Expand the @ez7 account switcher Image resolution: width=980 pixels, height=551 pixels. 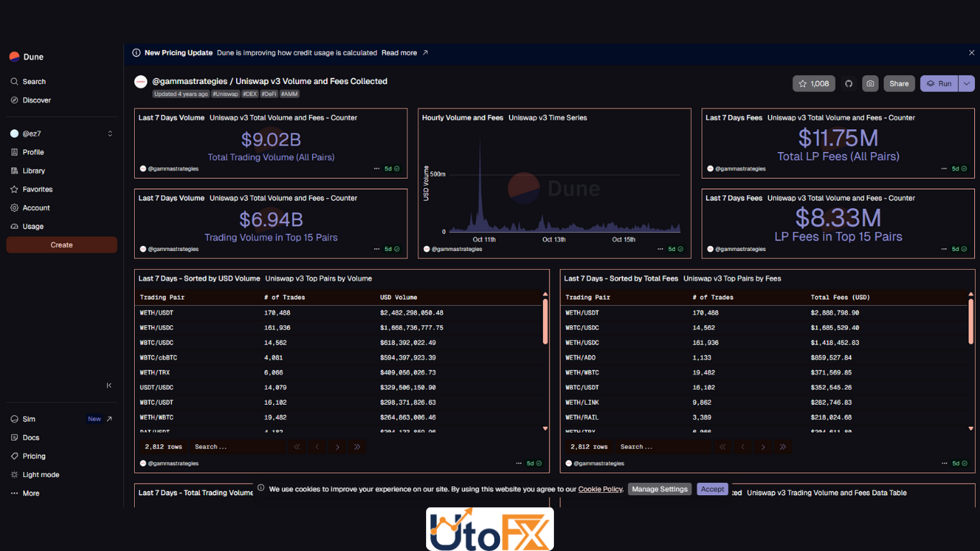[x=62, y=133]
